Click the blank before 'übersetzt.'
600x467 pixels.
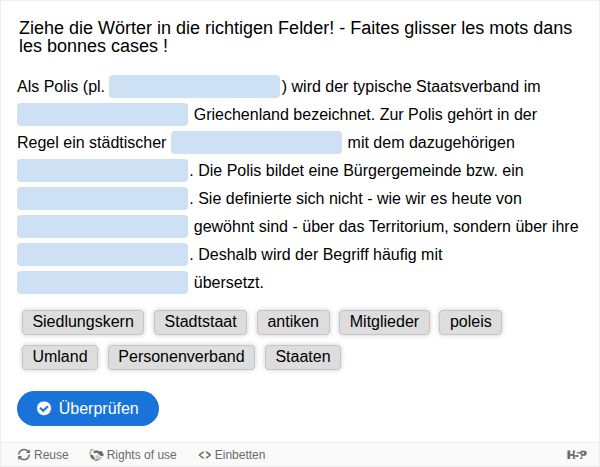tap(103, 283)
